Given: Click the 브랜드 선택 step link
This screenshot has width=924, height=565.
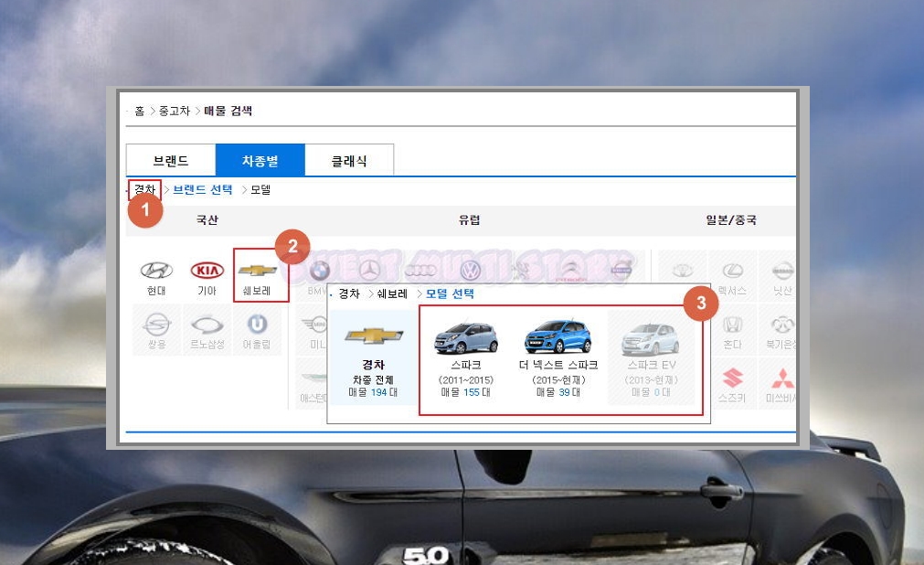Looking at the screenshot, I should coord(203,189).
